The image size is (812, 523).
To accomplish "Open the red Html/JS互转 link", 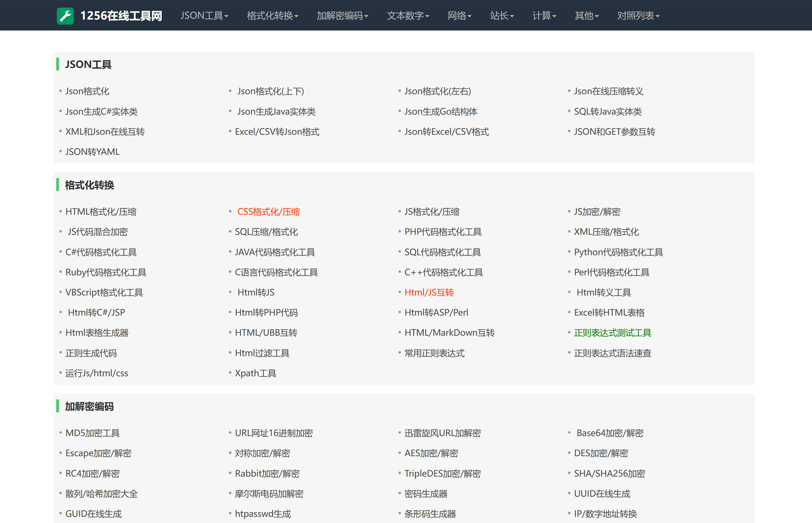I will [x=429, y=292].
